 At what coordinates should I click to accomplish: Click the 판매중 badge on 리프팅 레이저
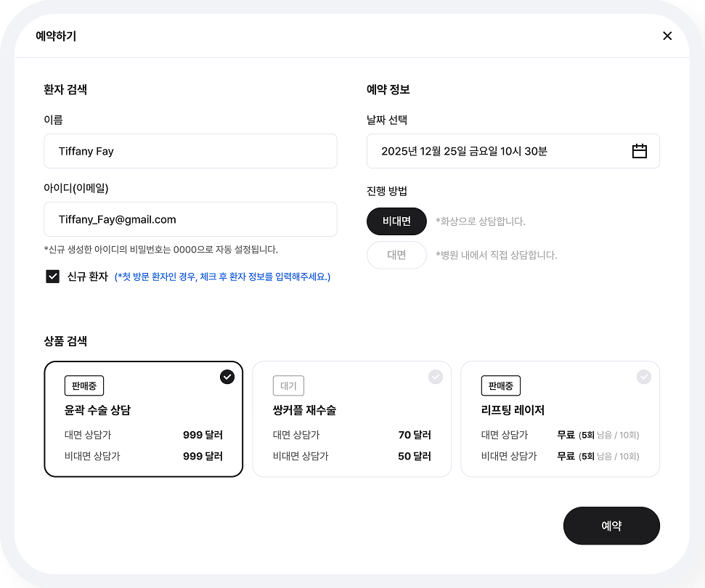[500, 385]
